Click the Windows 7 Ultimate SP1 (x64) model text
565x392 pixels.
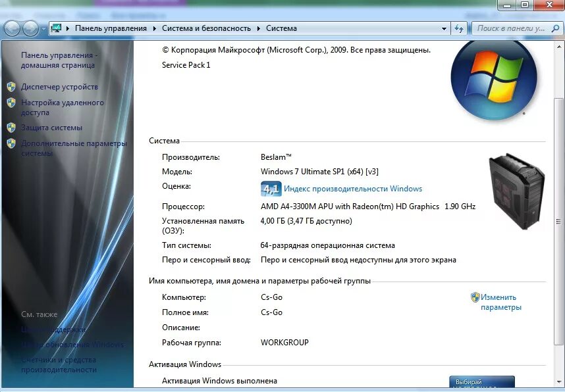point(319,172)
